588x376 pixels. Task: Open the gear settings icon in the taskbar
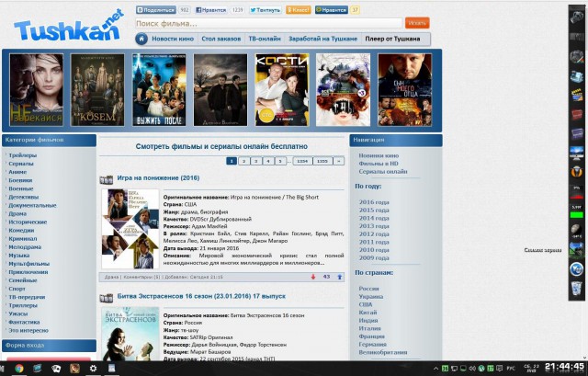[93, 369]
